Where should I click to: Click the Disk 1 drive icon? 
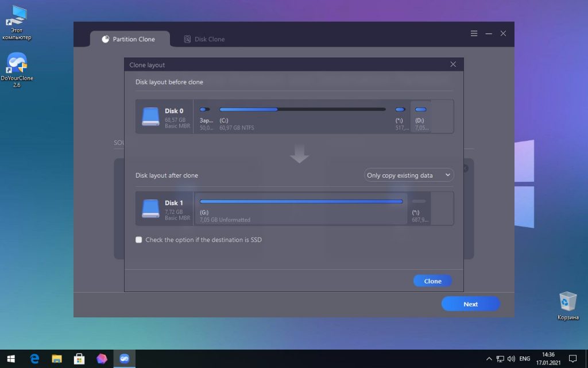tap(151, 209)
